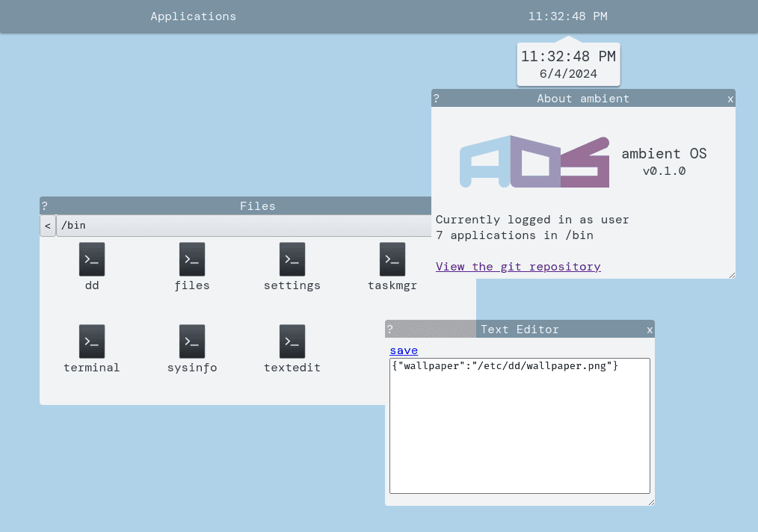Open the View the git repository link

click(518, 267)
